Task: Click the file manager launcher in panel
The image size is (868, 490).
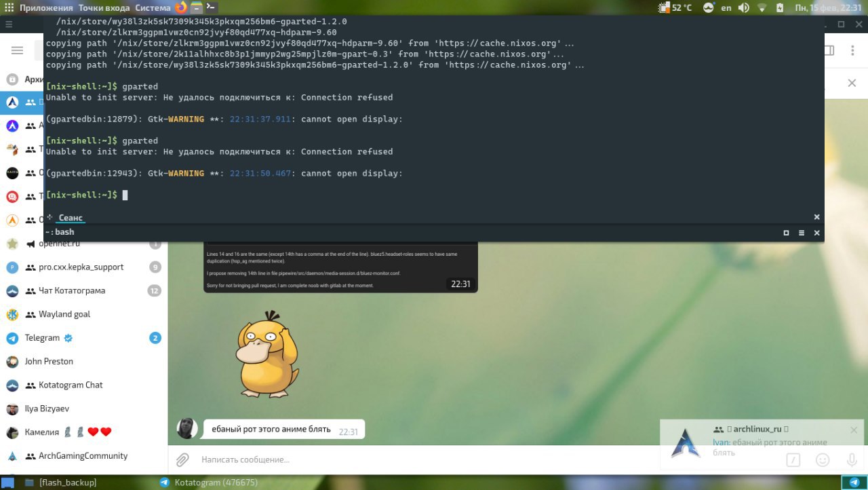Action: click(196, 7)
